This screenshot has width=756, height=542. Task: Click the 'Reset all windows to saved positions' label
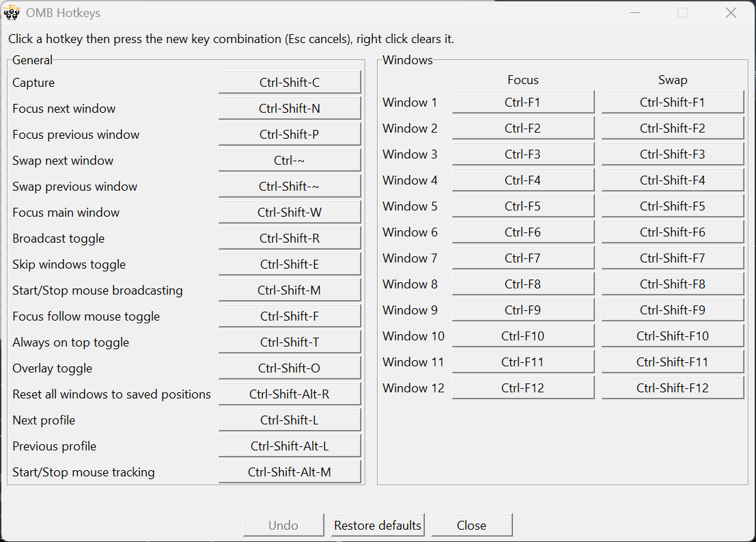[x=111, y=394]
